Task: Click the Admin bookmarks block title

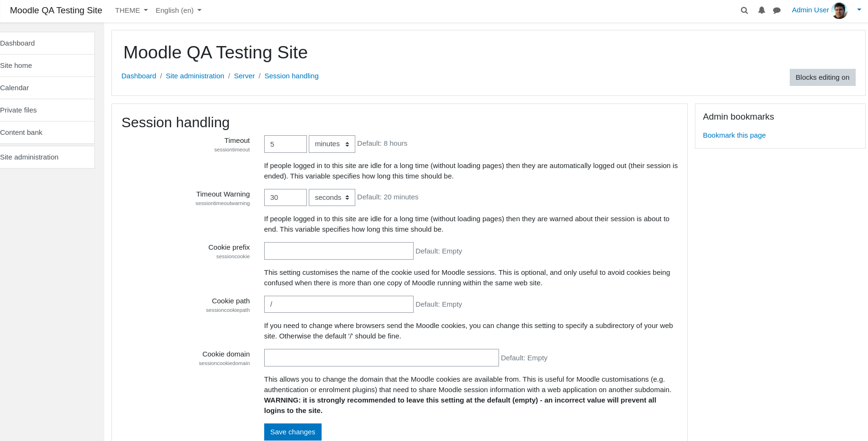Action: tap(739, 117)
